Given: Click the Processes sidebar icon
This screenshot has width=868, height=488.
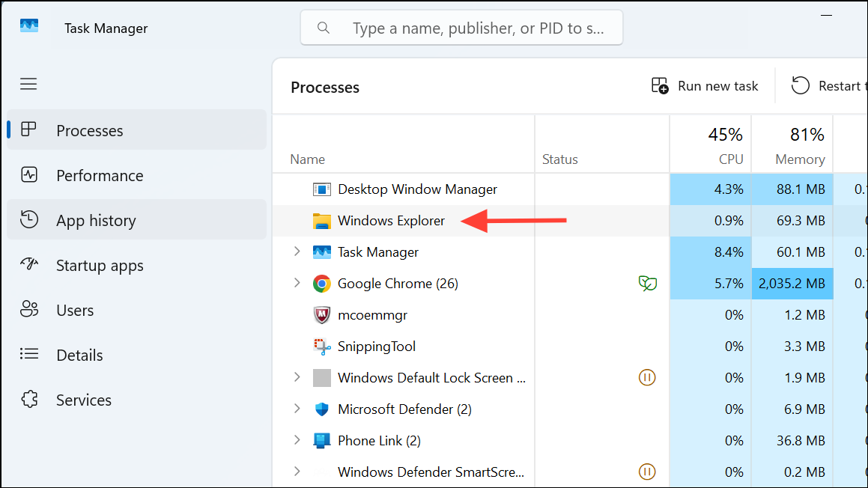Looking at the screenshot, I should (28, 129).
